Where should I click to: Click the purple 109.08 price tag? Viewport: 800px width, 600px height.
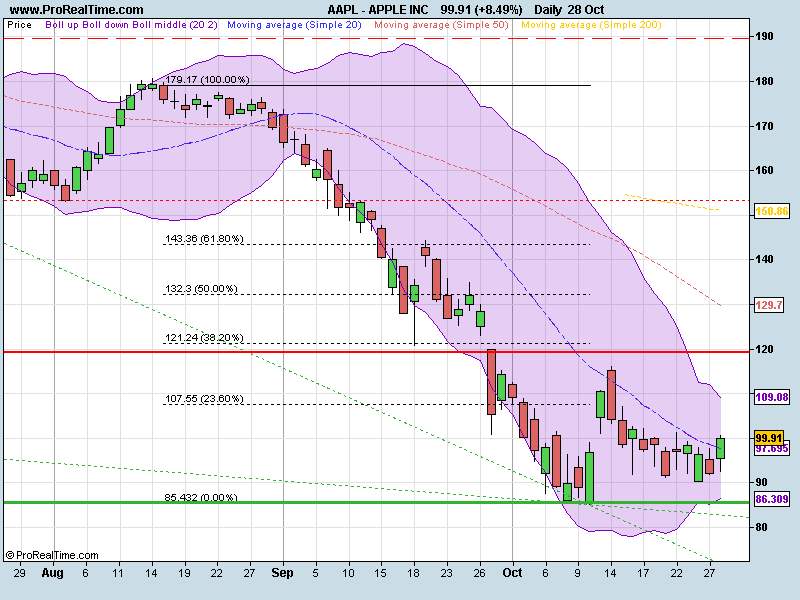pyautogui.click(x=771, y=397)
